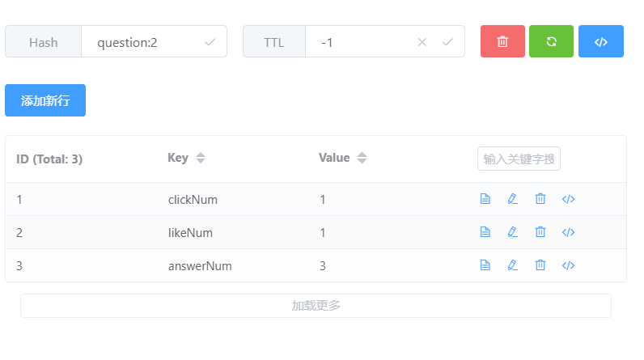The width and height of the screenshot is (644, 360).
Task: Sort table by Value column
Action: (362, 159)
